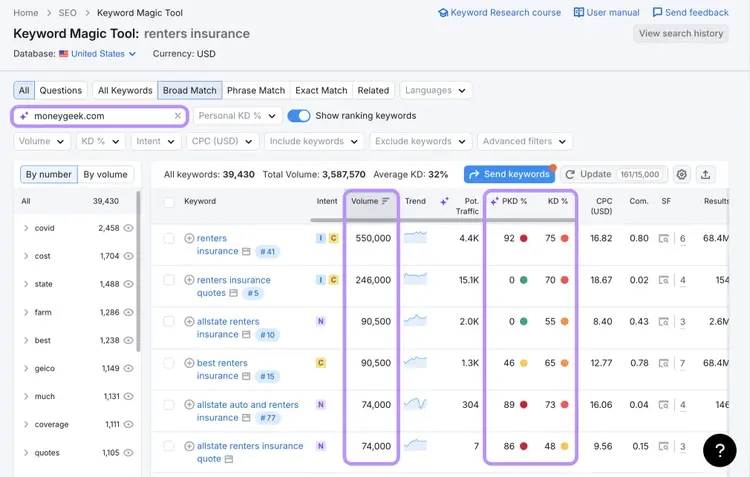Add 'renters insurance quotes' with plus icon
This screenshot has height=477, width=750.
[x=189, y=280]
